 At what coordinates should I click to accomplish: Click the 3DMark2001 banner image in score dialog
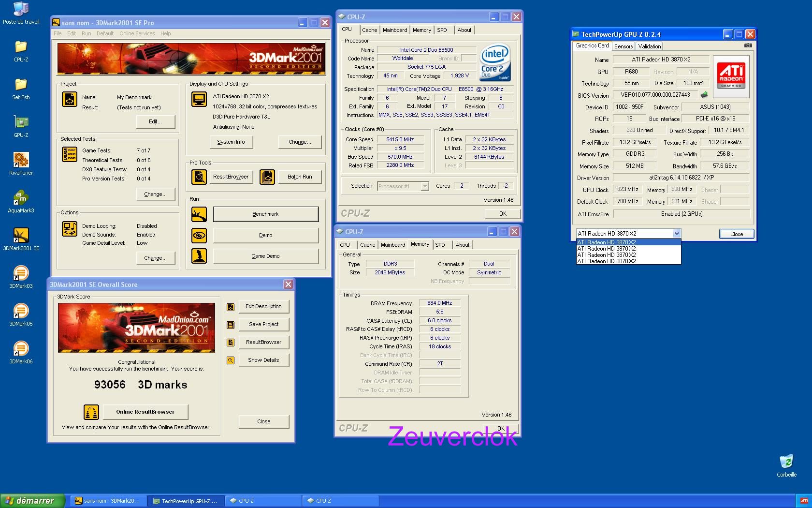tap(136, 328)
